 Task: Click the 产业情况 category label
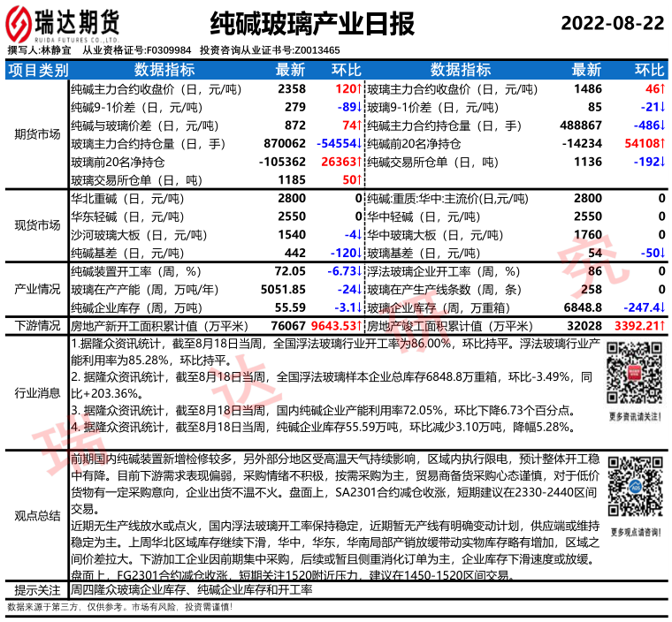(37, 290)
